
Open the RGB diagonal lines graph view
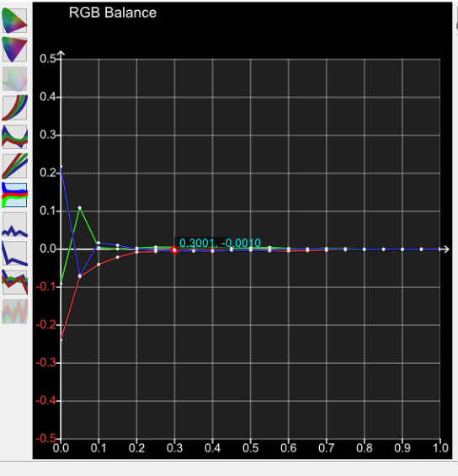(14, 166)
